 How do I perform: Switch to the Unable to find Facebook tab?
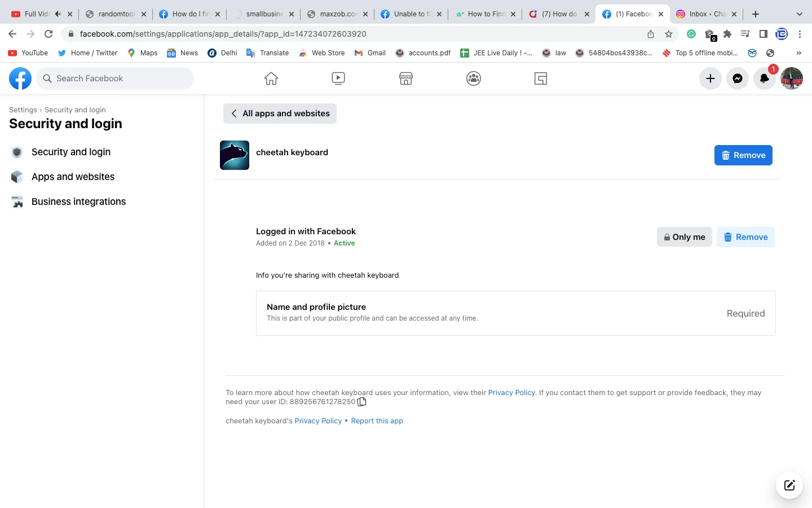pyautogui.click(x=411, y=14)
